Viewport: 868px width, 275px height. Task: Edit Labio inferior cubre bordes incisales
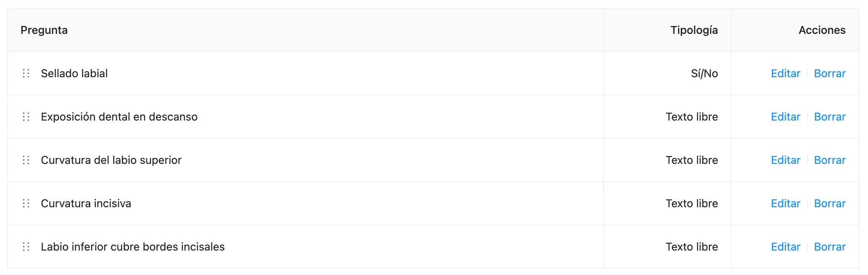[x=785, y=247]
